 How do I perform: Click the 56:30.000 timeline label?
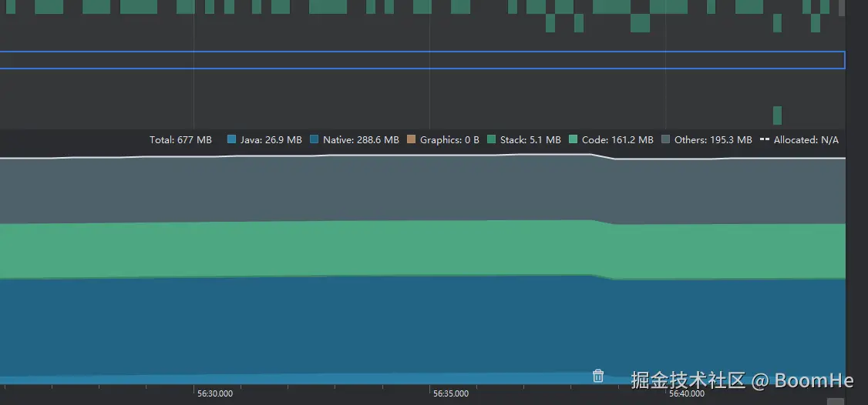(x=215, y=394)
